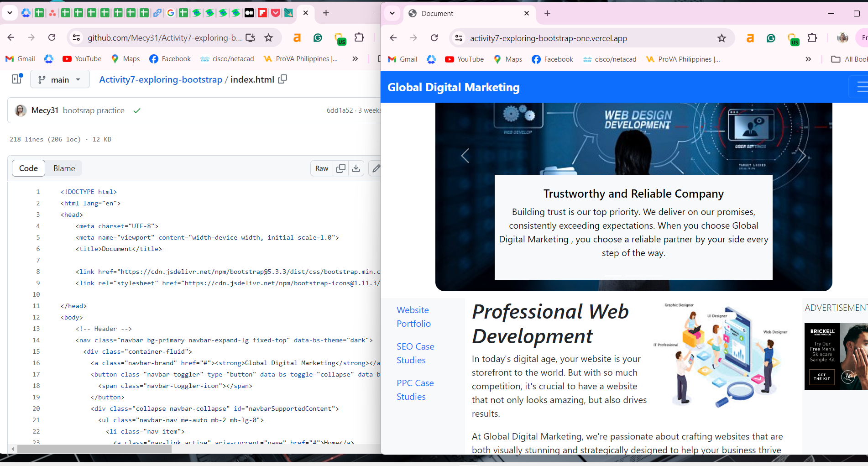Click the horizontal scrollbar under the code

tap(94, 449)
